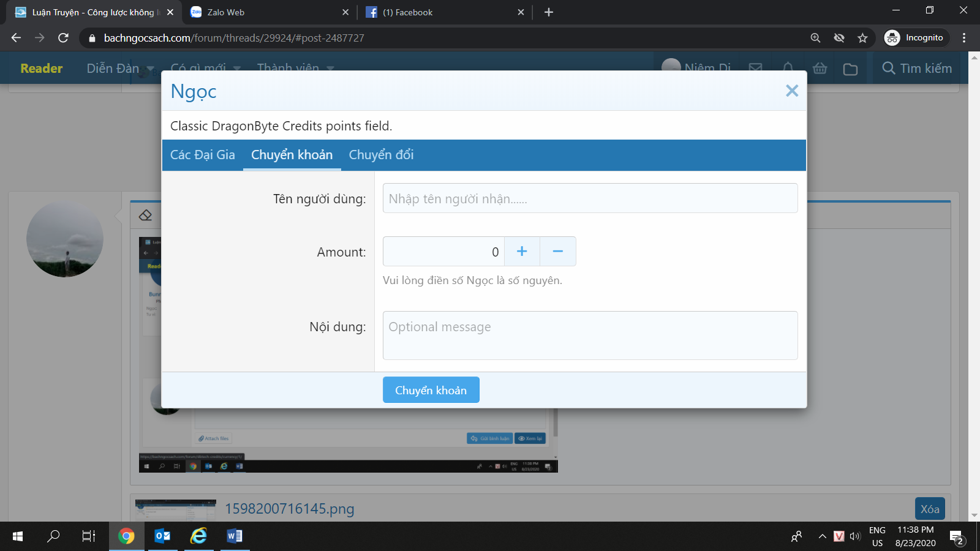Open a new browser tab
The image size is (980, 551).
pos(549,12)
